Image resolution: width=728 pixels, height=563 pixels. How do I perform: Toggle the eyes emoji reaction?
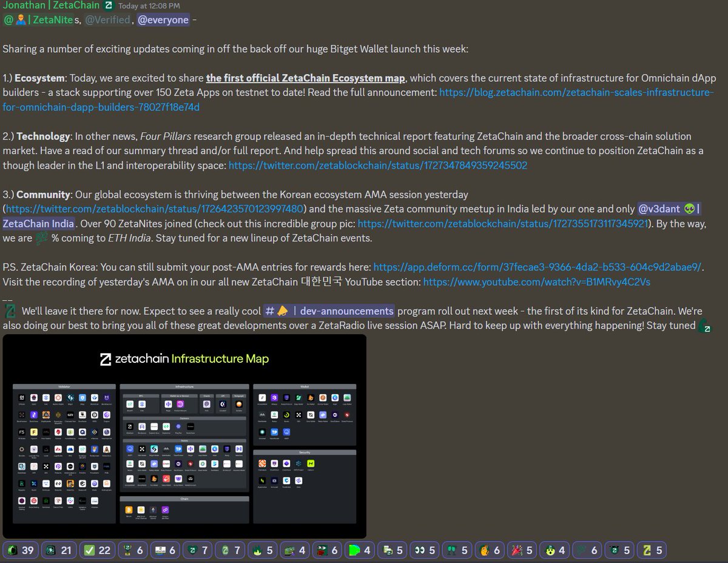pos(423,550)
